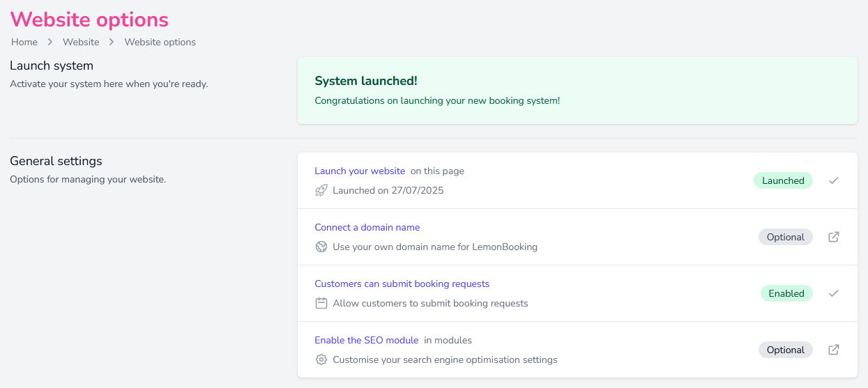The image size is (868, 388).
Task: Click the checkmark icon next to Enabled badge
Action: click(x=833, y=293)
